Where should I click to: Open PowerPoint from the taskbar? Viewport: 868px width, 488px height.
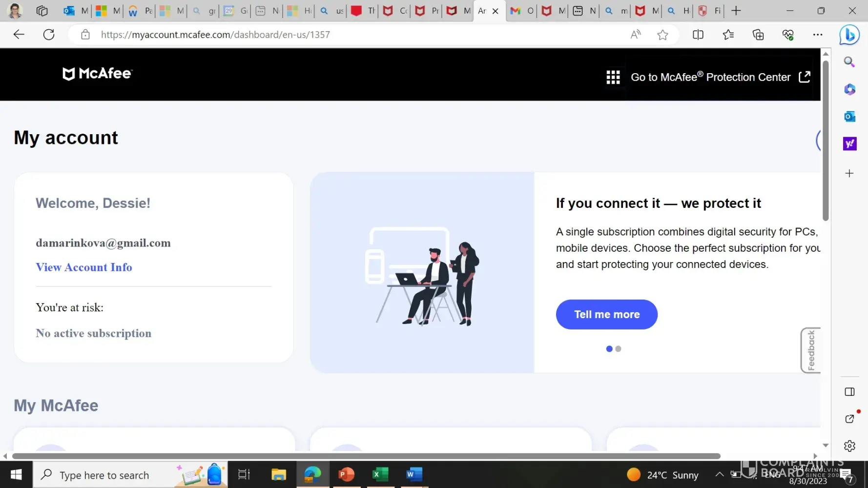[x=347, y=475]
